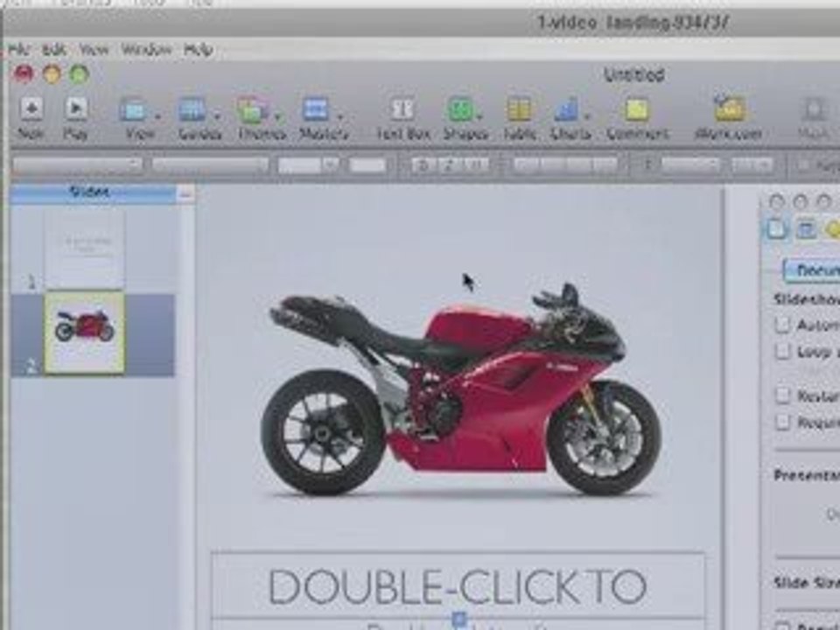Open the Shapes dropdown menu

pyautogui.click(x=464, y=110)
